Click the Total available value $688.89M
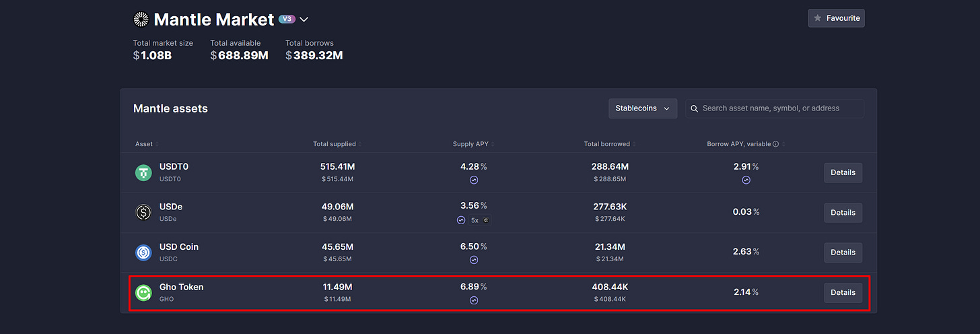This screenshot has height=334, width=980. coord(239,55)
